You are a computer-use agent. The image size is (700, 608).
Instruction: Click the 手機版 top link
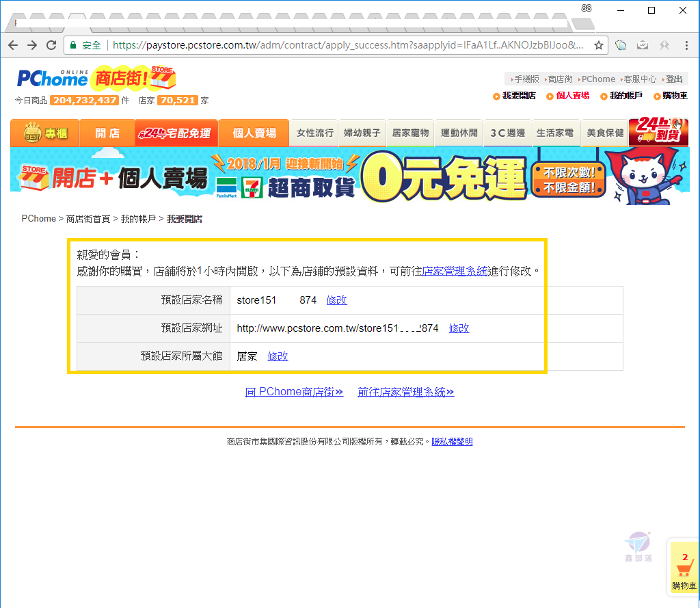(x=526, y=79)
